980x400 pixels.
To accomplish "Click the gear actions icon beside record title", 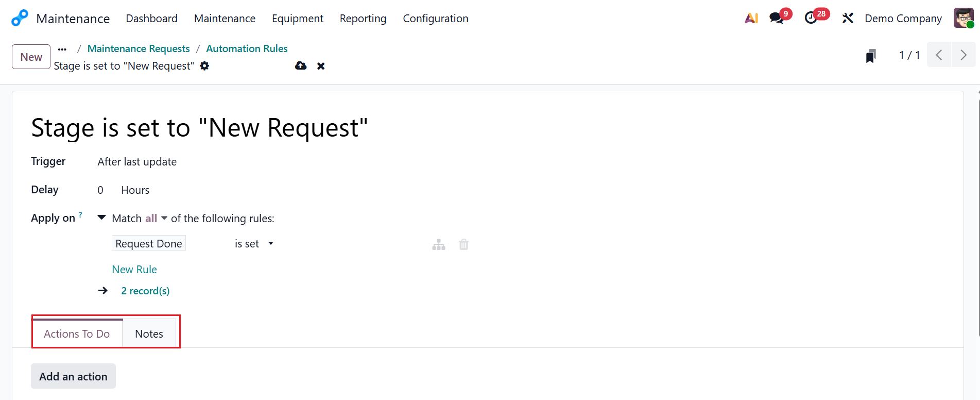I will pyautogui.click(x=204, y=66).
